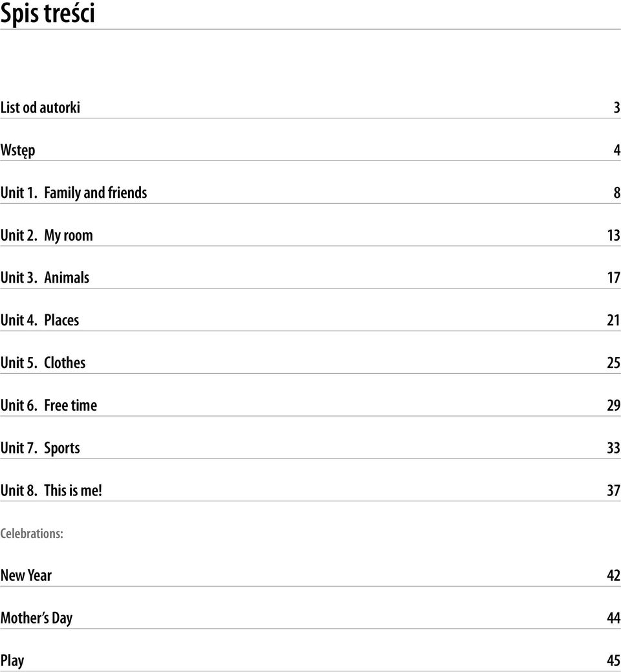The width and height of the screenshot is (621, 672).
Task: Click page number 29 for Free time
Action: point(614,405)
